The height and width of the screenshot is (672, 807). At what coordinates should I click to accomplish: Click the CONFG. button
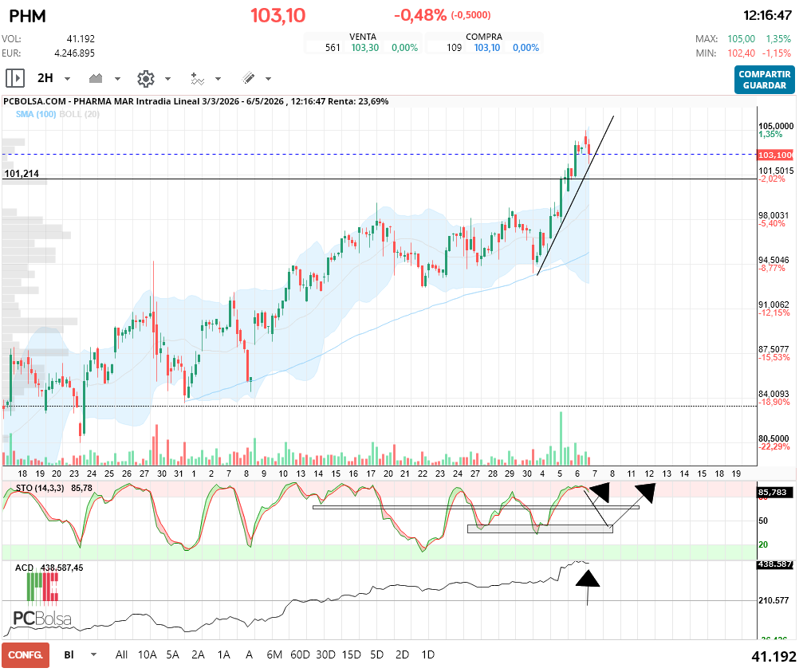[26, 654]
